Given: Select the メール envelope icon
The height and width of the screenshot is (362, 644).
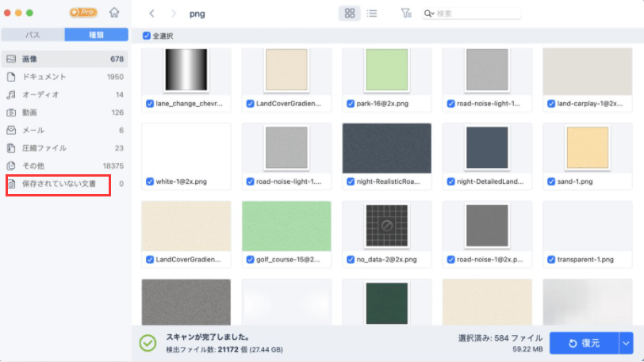Looking at the screenshot, I should (11, 130).
